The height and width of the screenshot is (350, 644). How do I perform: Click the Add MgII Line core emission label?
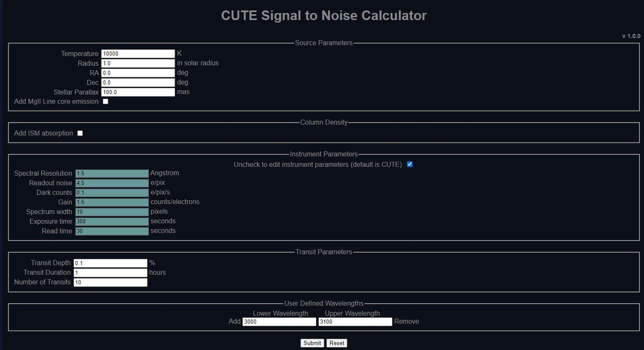click(56, 101)
